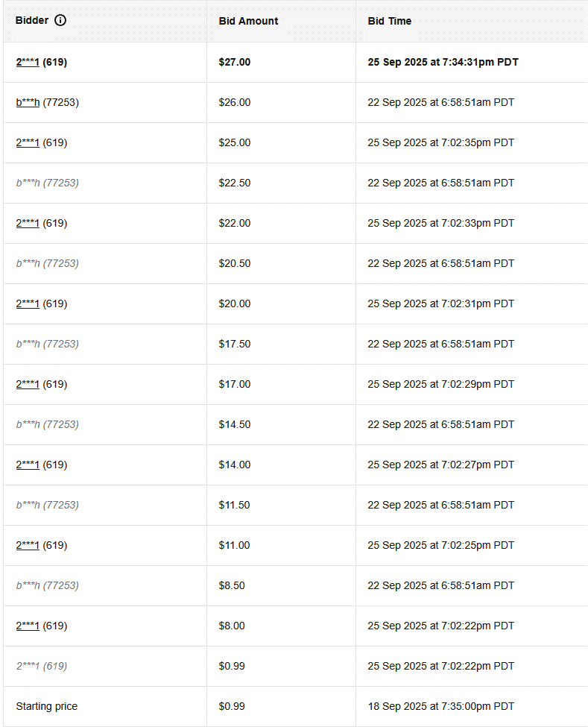The width and height of the screenshot is (588, 727).
Task: Click 2***1 bidder link for $25.00 bid
Action: [x=28, y=143]
